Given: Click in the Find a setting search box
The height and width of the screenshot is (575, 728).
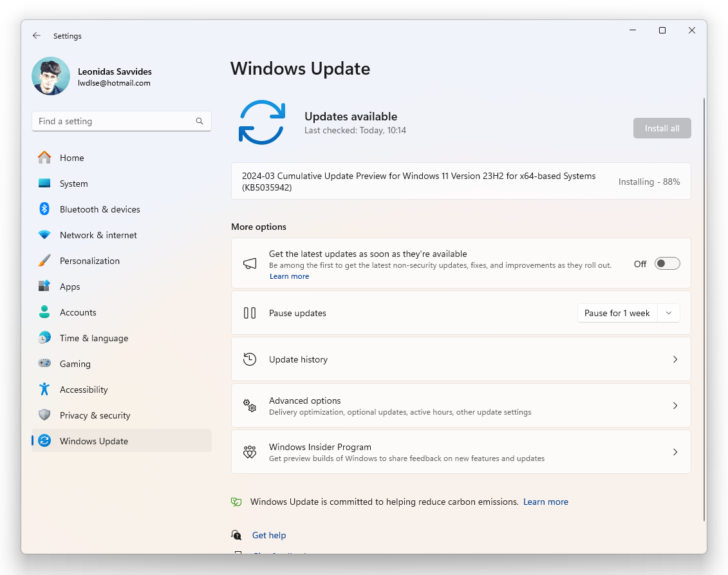Looking at the screenshot, I should click(x=122, y=121).
